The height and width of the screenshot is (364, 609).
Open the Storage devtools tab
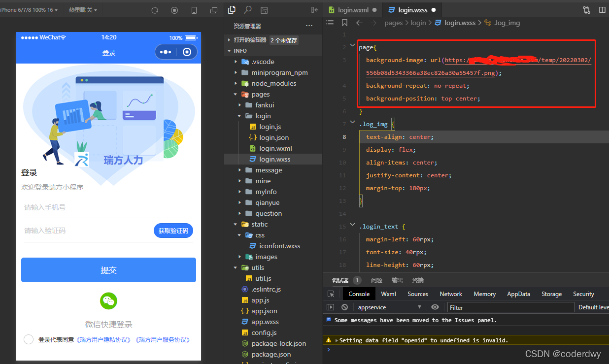(x=551, y=294)
